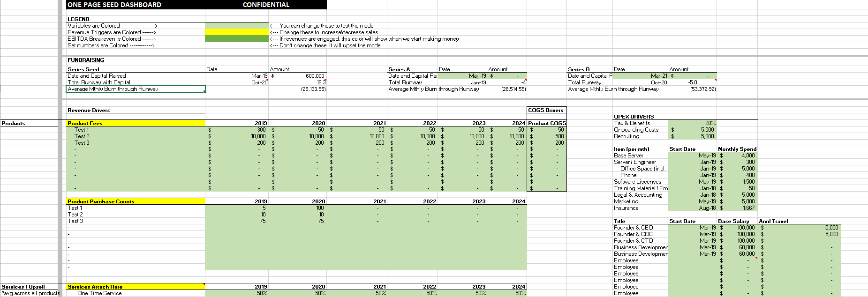Screen dimensions: 868x297
Task: Click 'Don't change these. It will upset the model'
Action: point(331,45)
